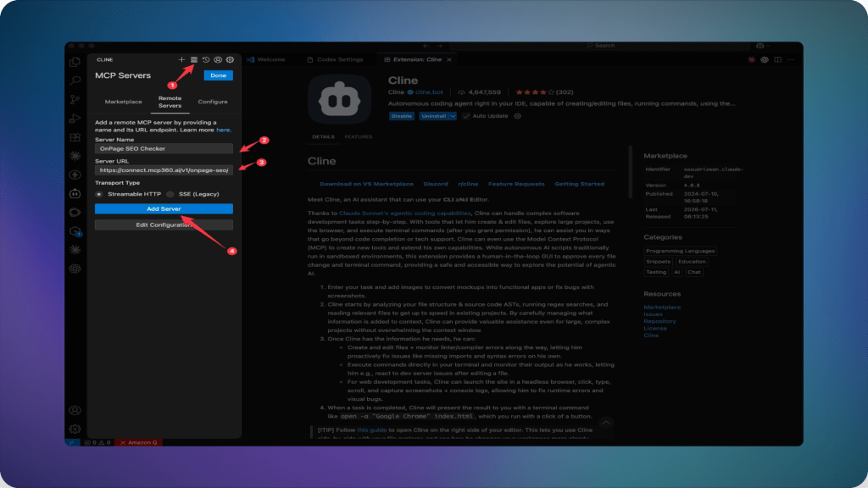
Task: Click split editor icon in editor toolbar
Action: pos(778,59)
